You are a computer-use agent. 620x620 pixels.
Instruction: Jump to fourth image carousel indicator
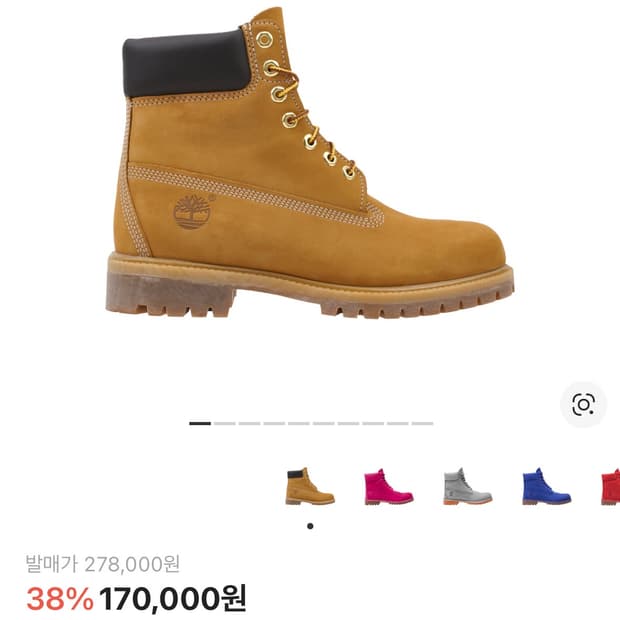click(x=274, y=423)
